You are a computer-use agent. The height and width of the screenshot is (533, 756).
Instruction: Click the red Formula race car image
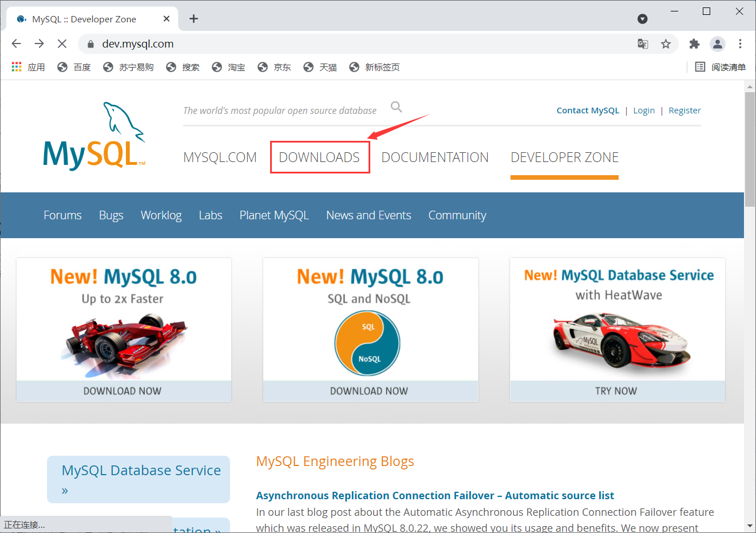tap(124, 345)
